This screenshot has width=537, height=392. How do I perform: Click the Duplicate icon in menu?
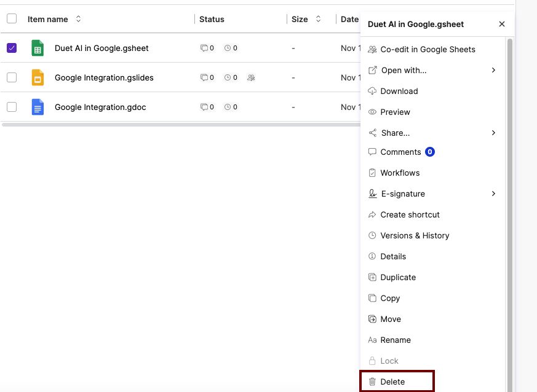[372, 277]
